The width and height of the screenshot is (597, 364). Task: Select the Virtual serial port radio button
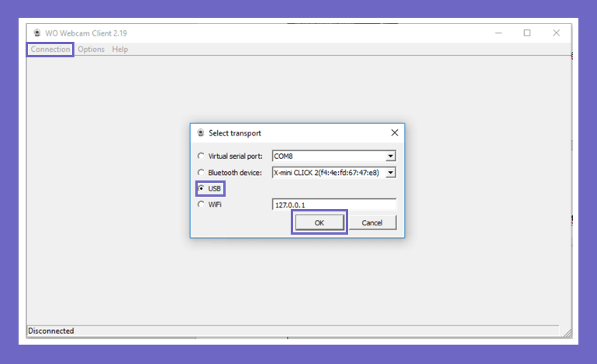coord(201,156)
